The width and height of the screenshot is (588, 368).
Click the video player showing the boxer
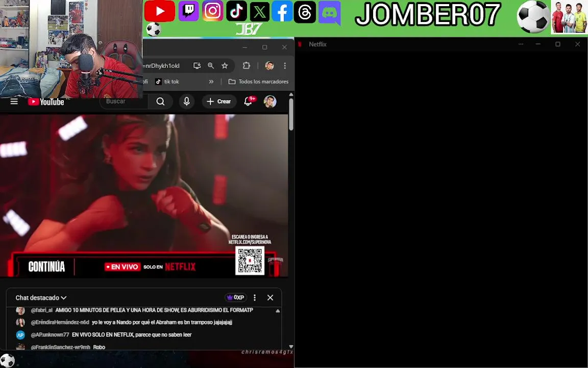[144, 196]
